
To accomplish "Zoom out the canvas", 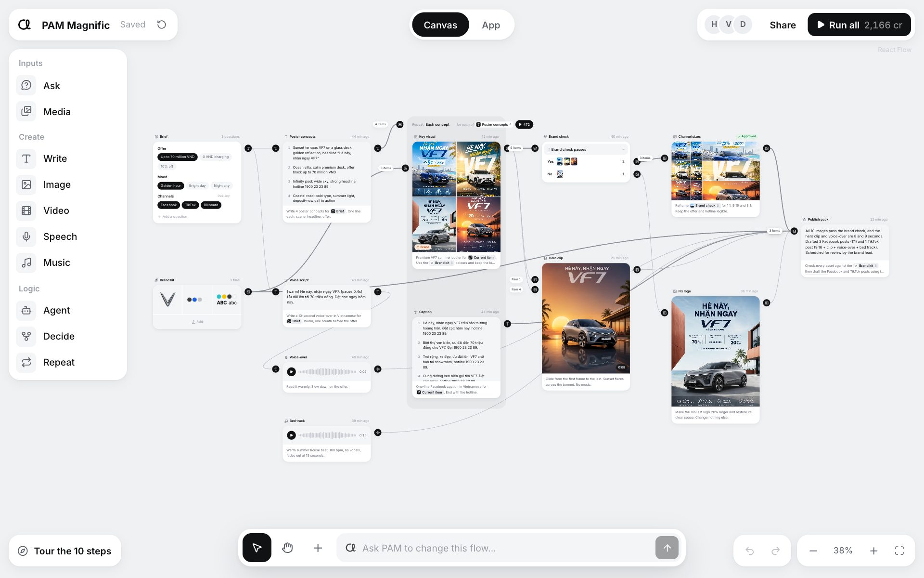I will (813, 551).
